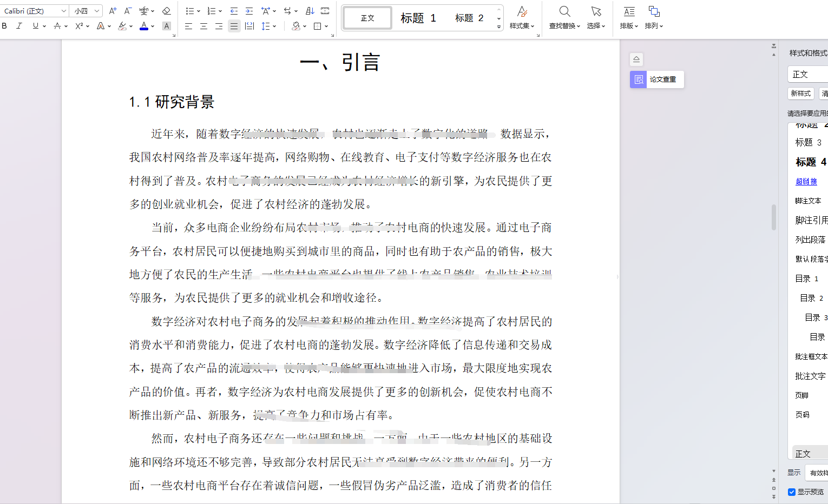Expand the font color dropdown arrow
The height and width of the screenshot is (504, 828).
click(x=153, y=26)
